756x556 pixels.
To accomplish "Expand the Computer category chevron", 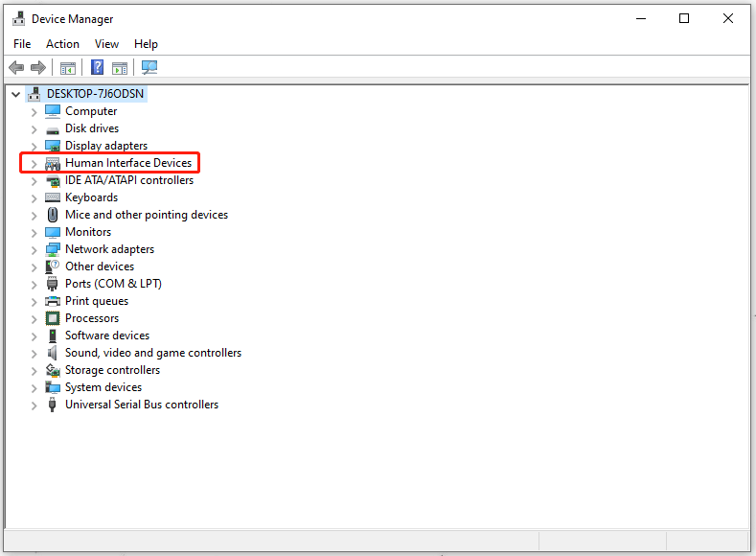I will (x=34, y=112).
